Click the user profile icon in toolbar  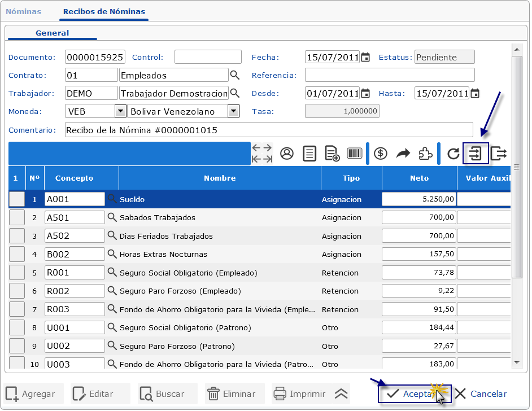[x=287, y=154]
